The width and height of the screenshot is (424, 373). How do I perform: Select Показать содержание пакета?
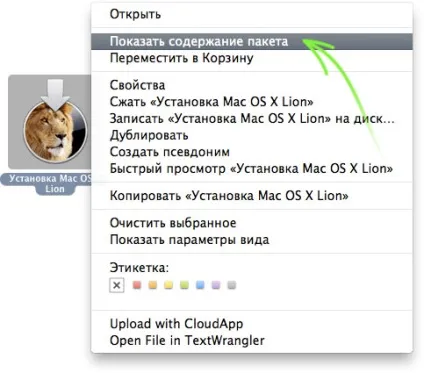pyautogui.click(x=252, y=42)
